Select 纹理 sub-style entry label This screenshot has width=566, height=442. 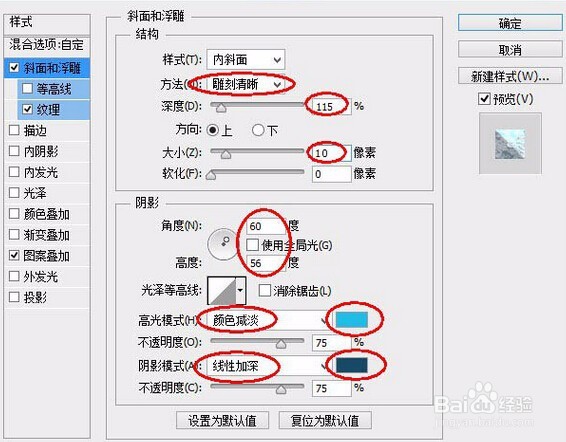click(48, 109)
